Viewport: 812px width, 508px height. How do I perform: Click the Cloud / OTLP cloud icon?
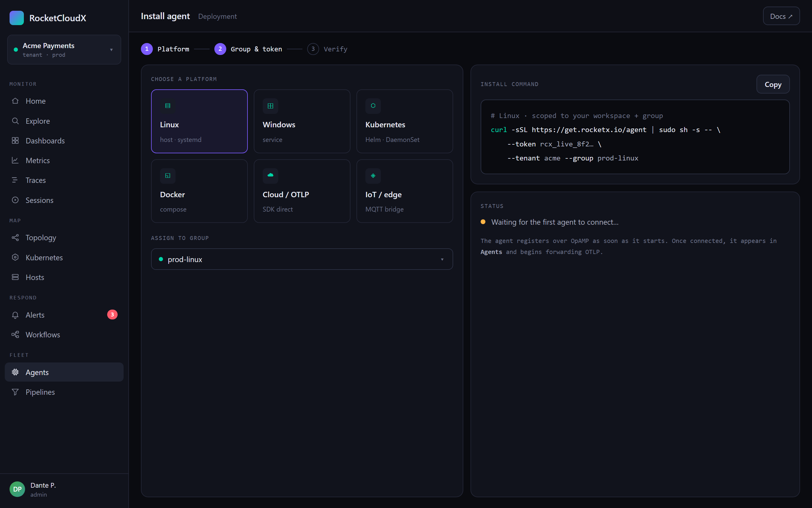coord(270,176)
